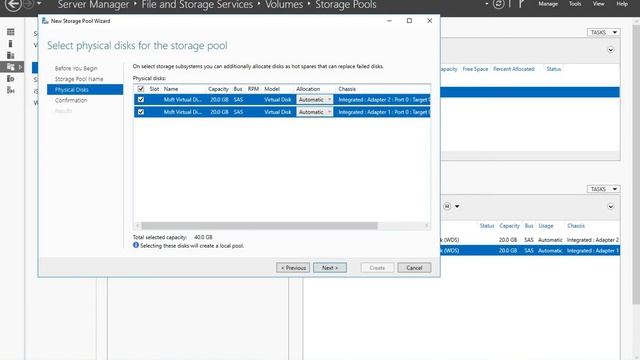This screenshot has height=360, width=640.
Task: Click the info icon beside the local pool message
Action: tap(136, 245)
